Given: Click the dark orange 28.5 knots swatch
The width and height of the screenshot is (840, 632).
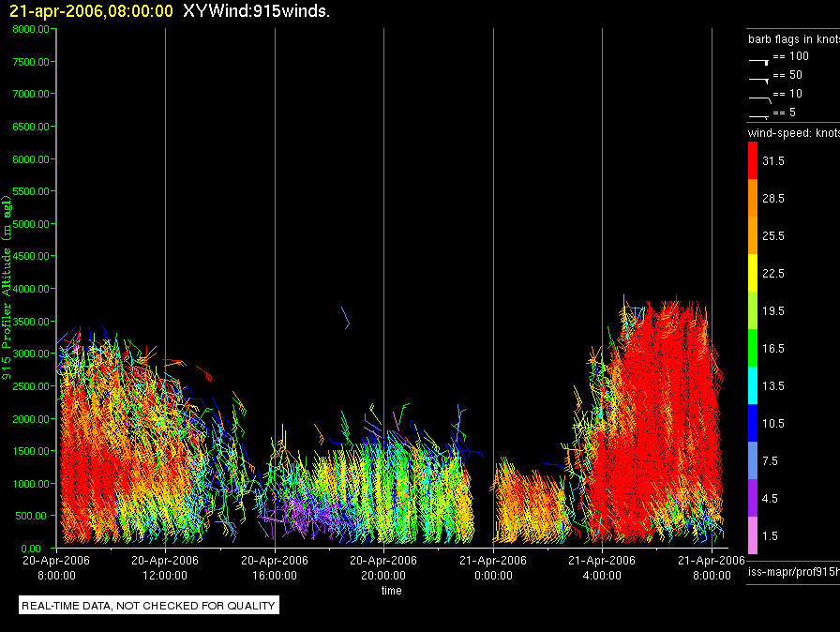Looking at the screenshot, I should click(753, 198).
